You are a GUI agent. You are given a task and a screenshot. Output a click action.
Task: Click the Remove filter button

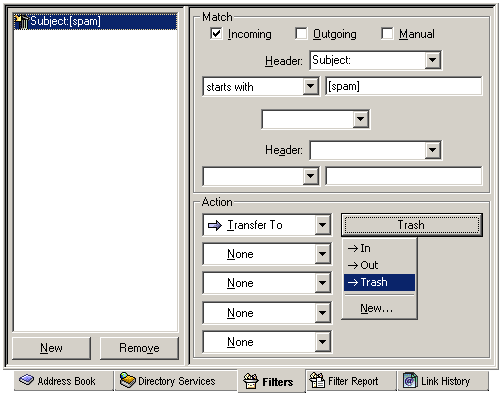(x=139, y=348)
